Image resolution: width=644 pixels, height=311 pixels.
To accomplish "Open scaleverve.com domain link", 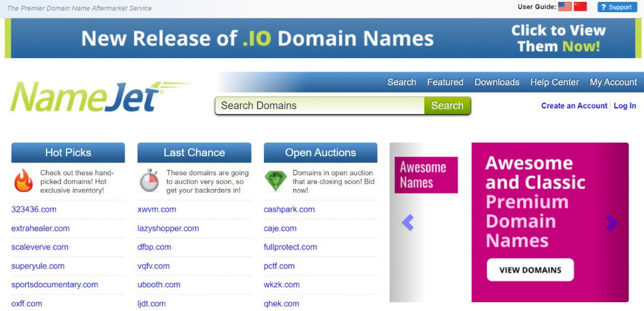I will [x=40, y=247].
